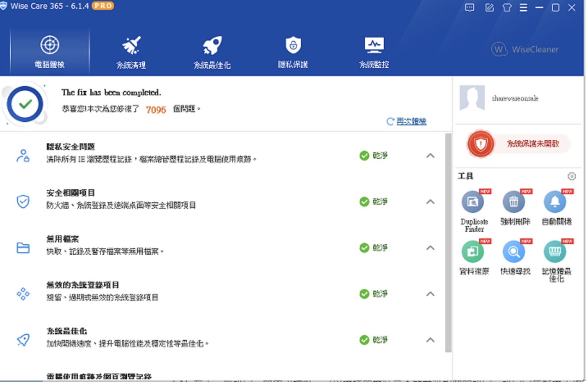The image size is (588, 385).
Task: Select the 無用檔案 heading
Action: tap(62, 239)
